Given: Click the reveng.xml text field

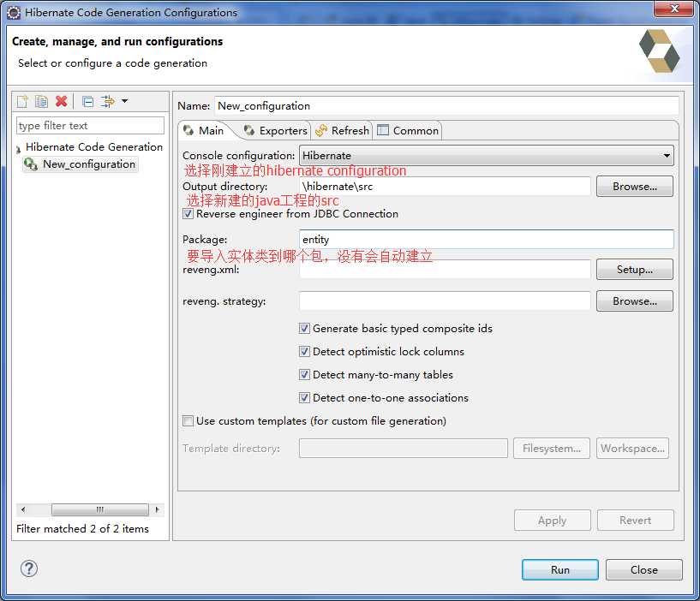Looking at the screenshot, I should click(x=445, y=270).
